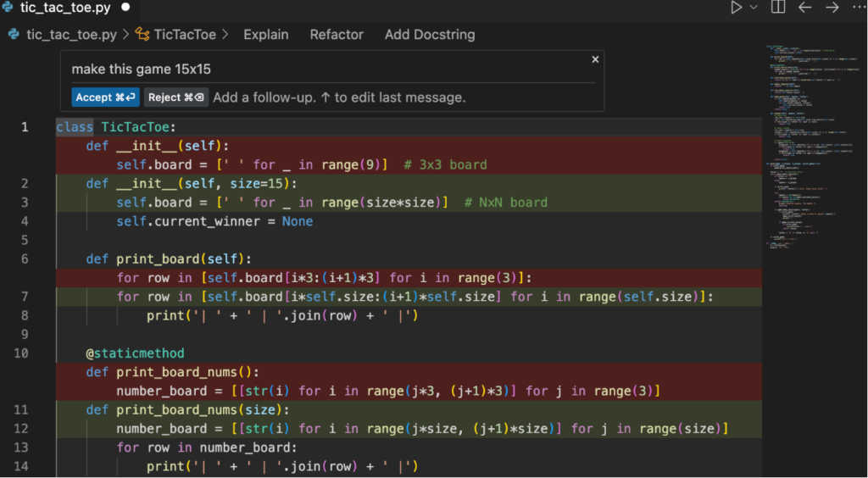Image resolution: width=868 pixels, height=478 pixels.
Task: Click 'self.current_winner = None' line
Action: coord(214,221)
